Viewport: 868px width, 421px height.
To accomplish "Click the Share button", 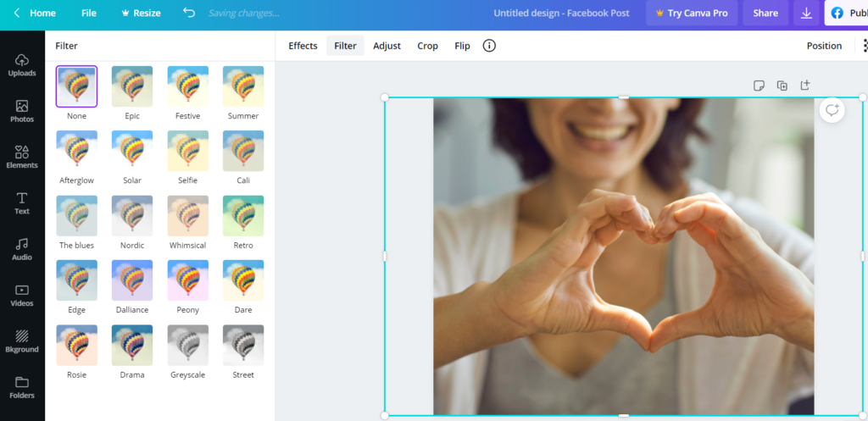I will [x=765, y=13].
